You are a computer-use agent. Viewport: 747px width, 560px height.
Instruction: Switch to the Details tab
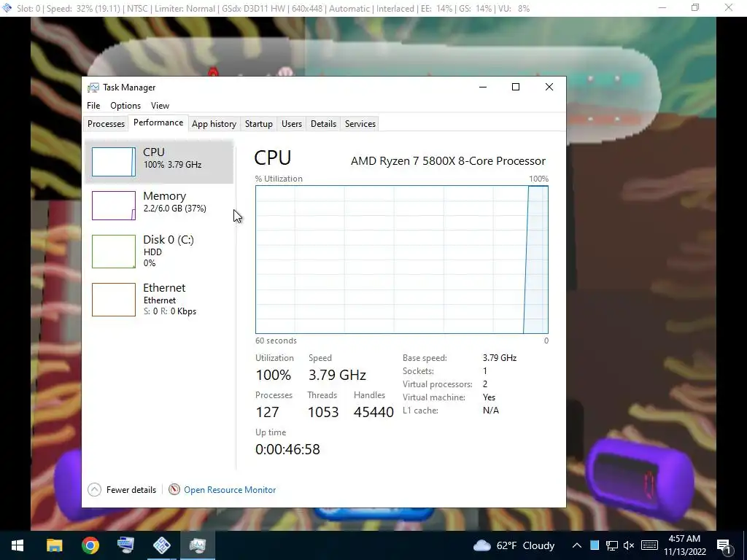[323, 124]
